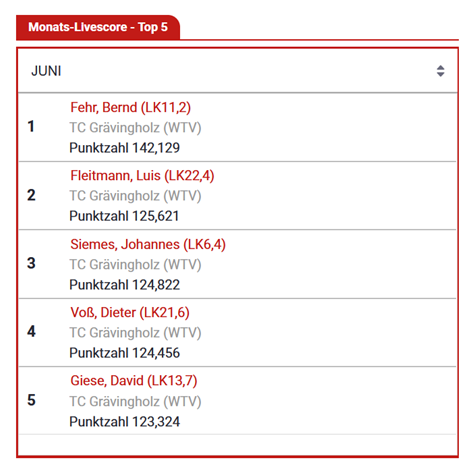Click TC Grävingholz club under Fleitmann, Luis
Screen dimensions: 468x466
tap(135, 196)
